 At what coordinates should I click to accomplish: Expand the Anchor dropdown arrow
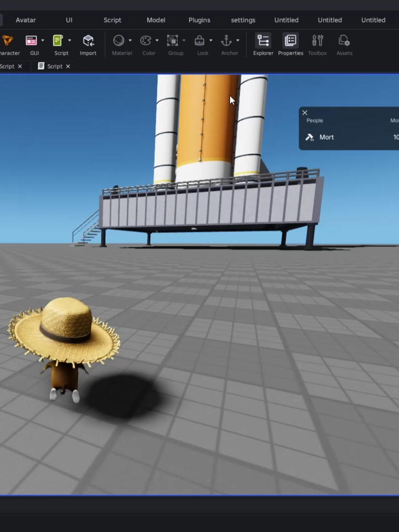pos(237,40)
